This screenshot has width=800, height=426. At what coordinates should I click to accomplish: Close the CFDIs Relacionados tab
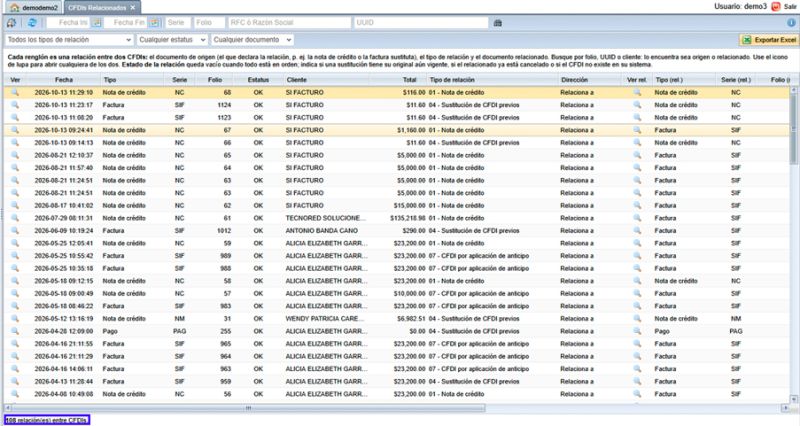click(x=133, y=8)
